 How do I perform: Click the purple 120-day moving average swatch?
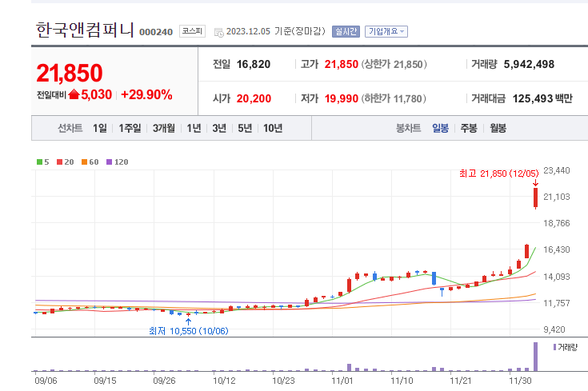pos(109,162)
